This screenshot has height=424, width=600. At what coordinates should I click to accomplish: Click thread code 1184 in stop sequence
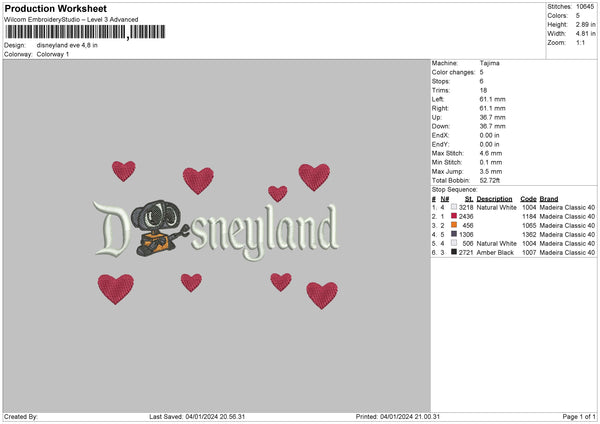click(x=529, y=217)
